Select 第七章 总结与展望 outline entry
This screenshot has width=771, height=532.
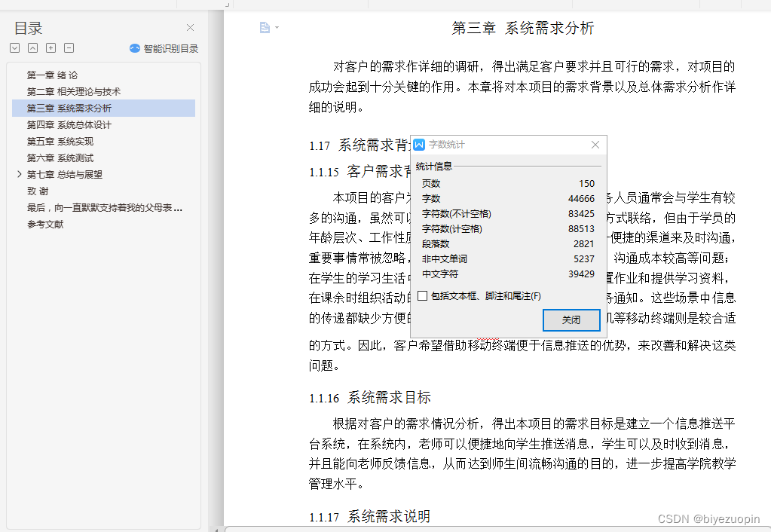click(x=64, y=175)
